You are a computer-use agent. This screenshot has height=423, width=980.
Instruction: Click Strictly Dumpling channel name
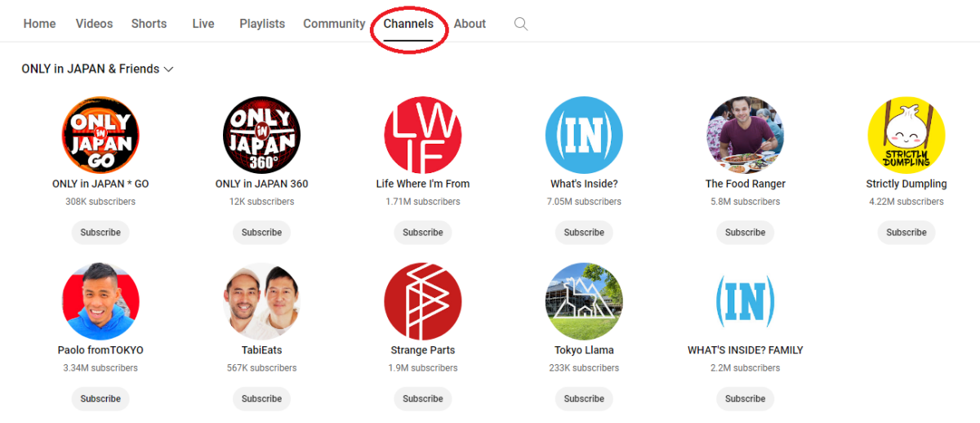(906, 184)
